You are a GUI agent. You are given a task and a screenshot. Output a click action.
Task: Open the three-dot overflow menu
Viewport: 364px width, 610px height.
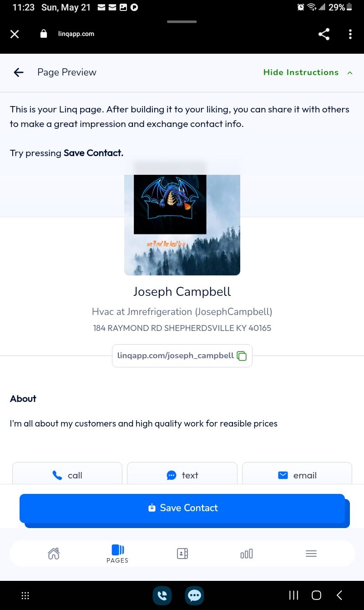(350, 34)
